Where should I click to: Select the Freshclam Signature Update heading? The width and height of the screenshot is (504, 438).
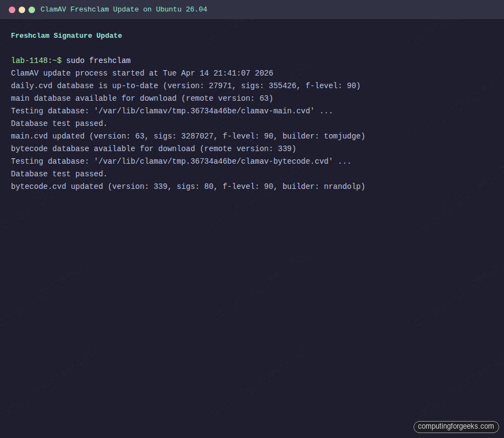tap(66, 36)
